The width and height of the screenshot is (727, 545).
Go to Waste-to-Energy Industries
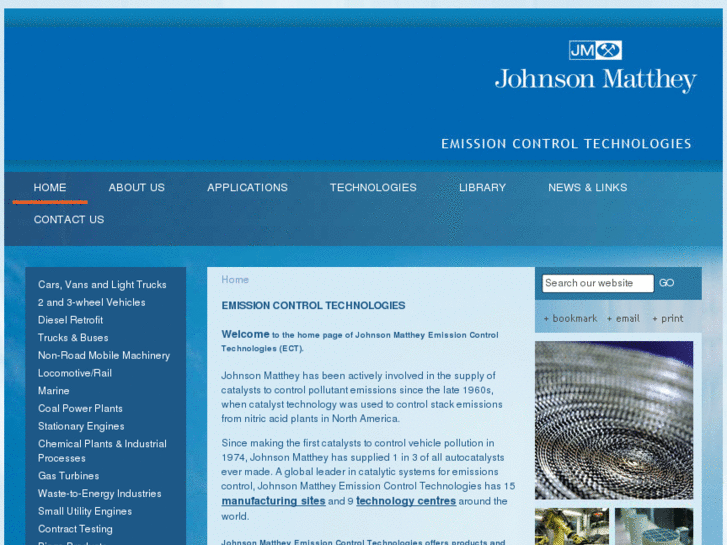(100, 493)
